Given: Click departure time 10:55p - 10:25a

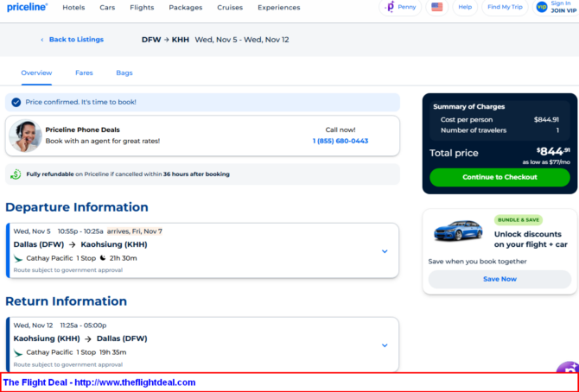Looking at the screenshot, I should click(80, 231).
